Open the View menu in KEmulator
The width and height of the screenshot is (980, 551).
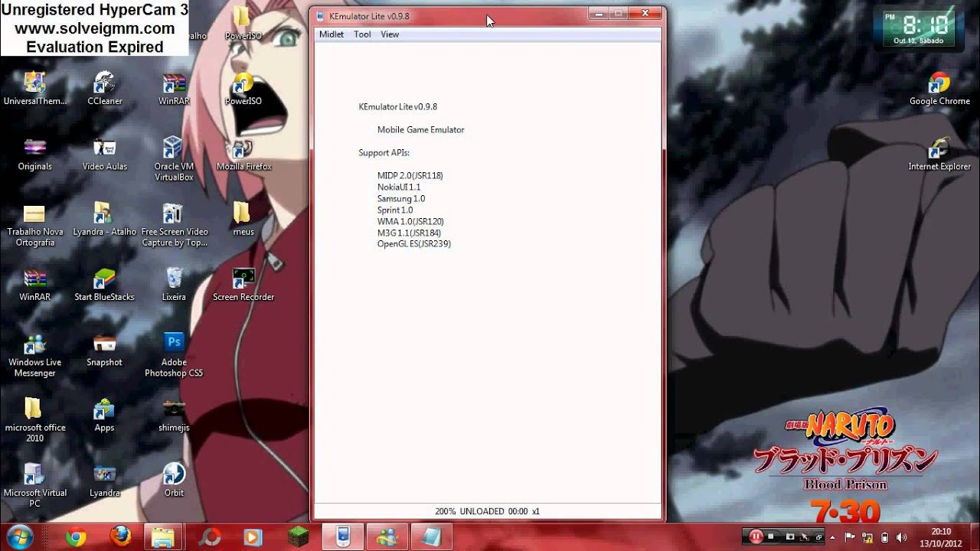click(390, 34)
